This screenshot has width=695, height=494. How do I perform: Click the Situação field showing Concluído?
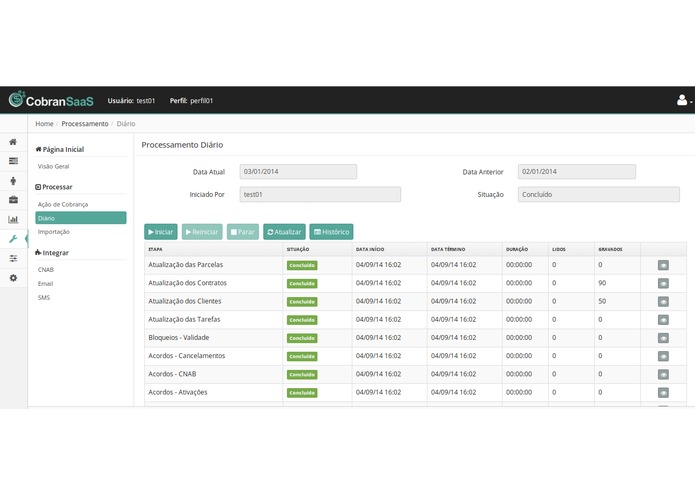[598, 194]
